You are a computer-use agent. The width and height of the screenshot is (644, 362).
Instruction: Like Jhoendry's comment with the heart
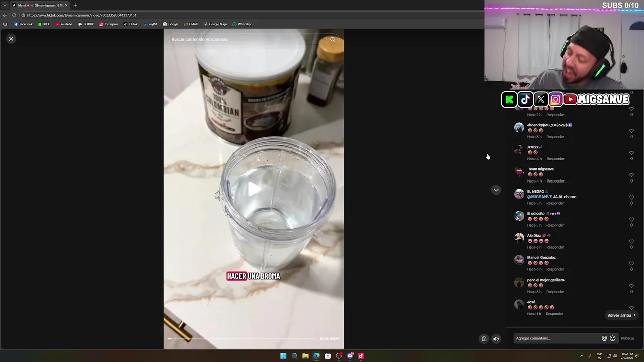[631, 131]
